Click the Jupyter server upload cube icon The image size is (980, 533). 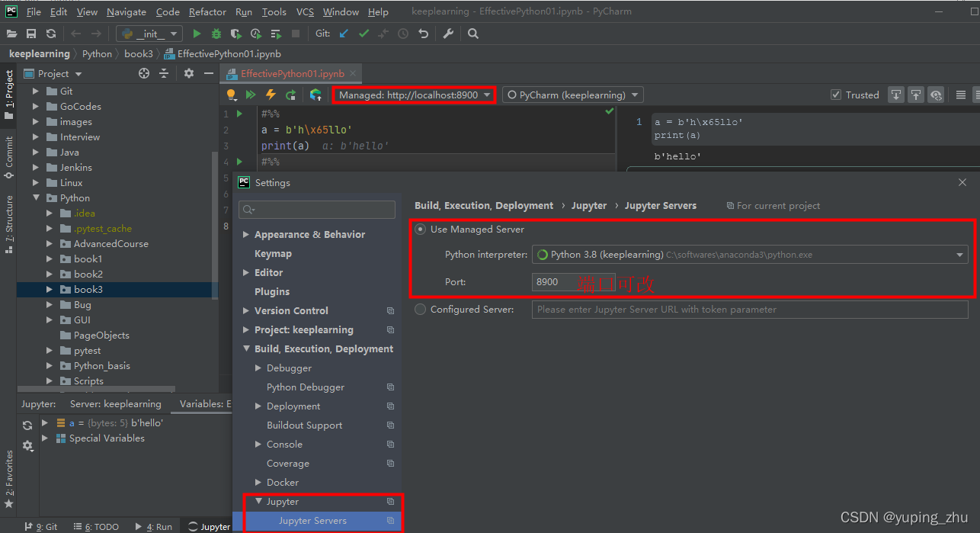click(315, 95)
